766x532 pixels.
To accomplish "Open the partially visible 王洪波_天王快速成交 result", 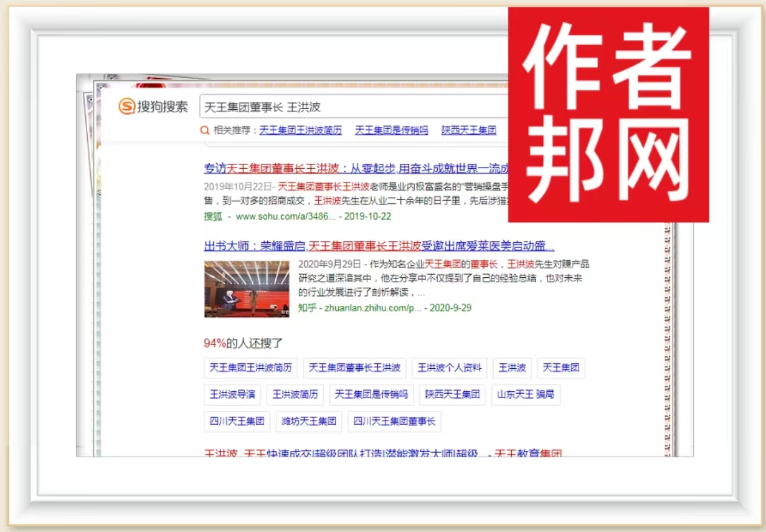I will click(x=382, y=452).
